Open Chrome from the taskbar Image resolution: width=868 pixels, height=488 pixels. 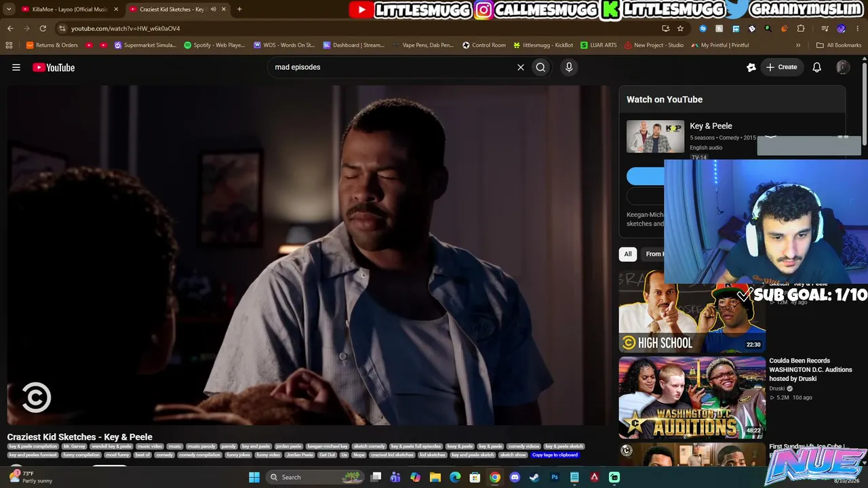(495, 477)
